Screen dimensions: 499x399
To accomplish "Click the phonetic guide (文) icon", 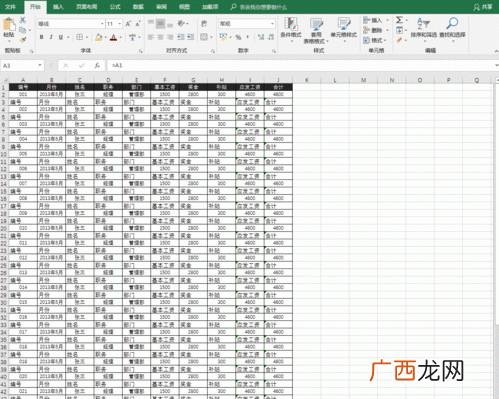I will click(x=133, y=37).
